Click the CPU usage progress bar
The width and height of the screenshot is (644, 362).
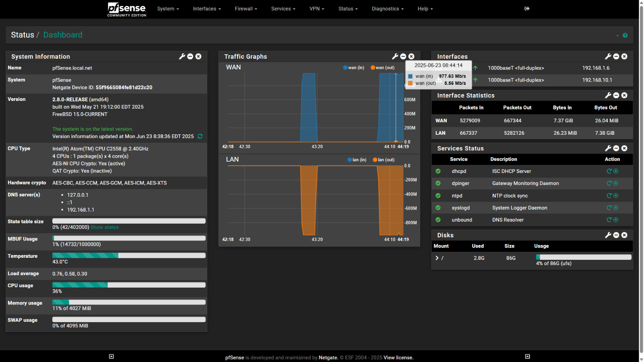click(129, 284)
